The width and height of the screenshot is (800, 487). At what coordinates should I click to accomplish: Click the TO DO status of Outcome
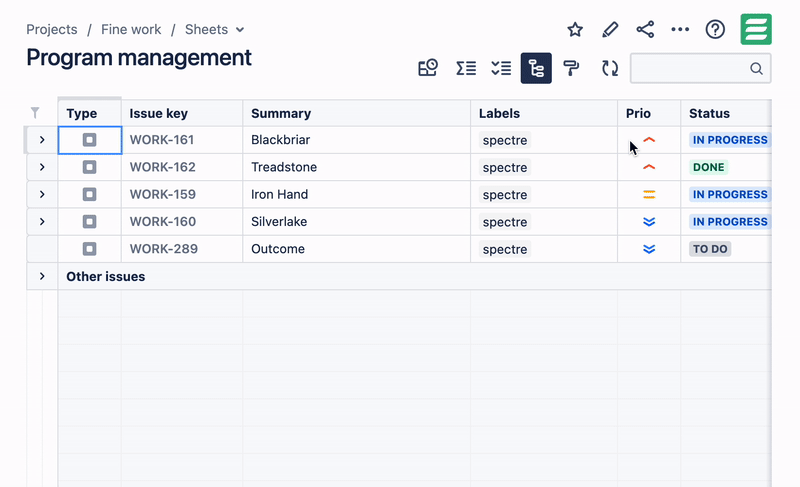(x=710, y=249)
